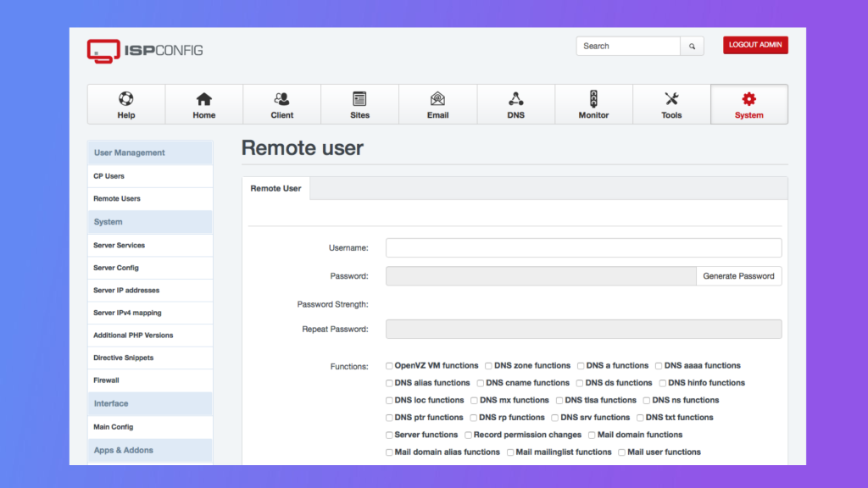This screenshot has width=868, height=488.
Task: Switch to the Remote User tab
Action: click(x=275, y=188)
